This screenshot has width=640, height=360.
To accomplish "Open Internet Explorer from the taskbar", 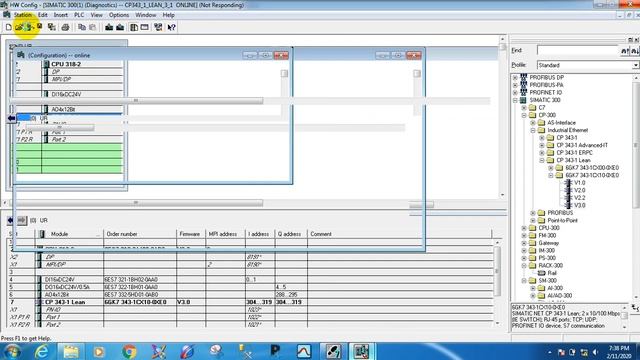I will (x=42, y=351).
